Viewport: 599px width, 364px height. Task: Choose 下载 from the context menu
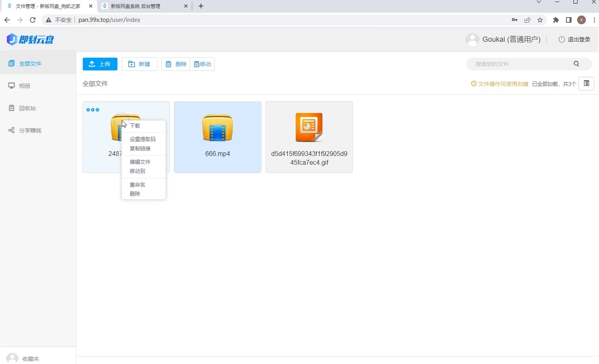[144, 126]
